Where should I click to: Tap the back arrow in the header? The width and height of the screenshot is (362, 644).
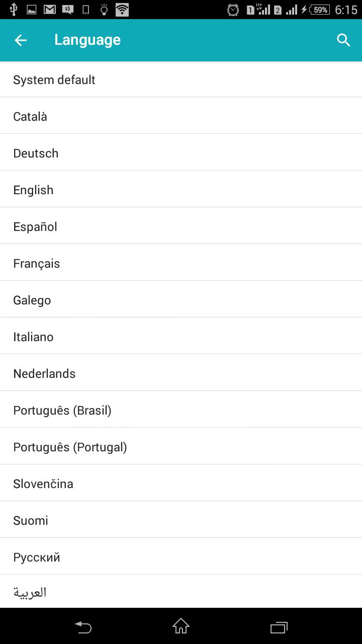tap(21, 40)
